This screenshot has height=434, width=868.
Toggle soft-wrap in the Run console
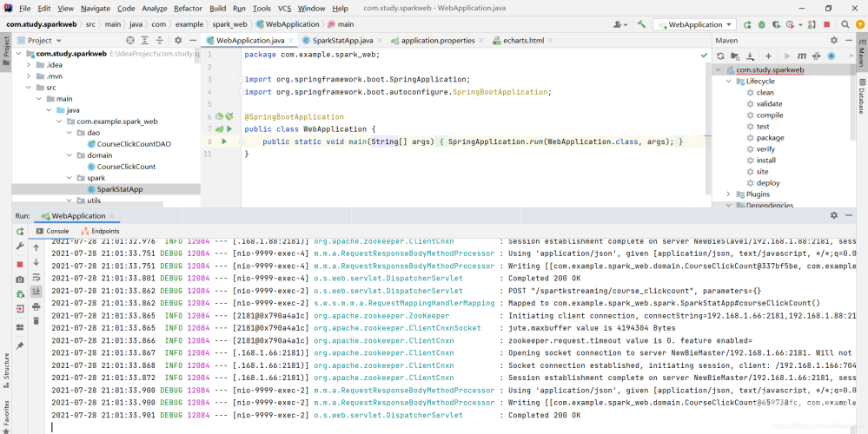(x=36, y=277)
